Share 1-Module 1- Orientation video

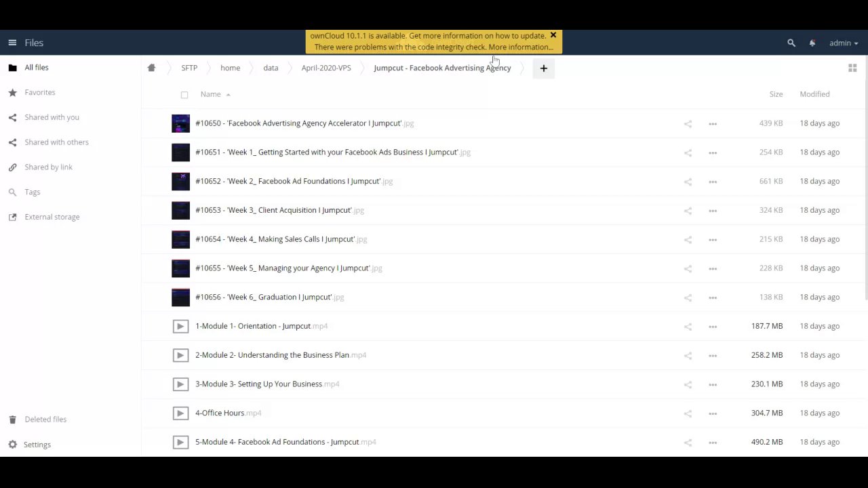pos(688,327)
